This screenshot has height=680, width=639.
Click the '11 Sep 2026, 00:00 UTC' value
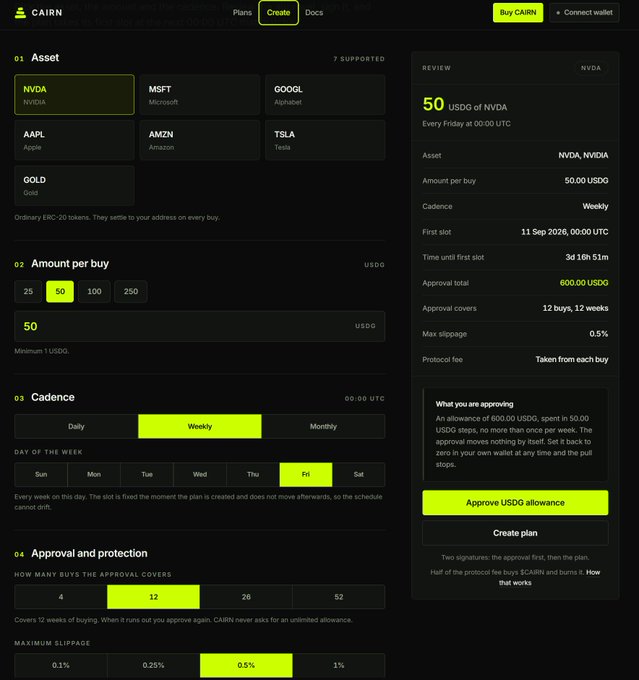pos(564,232)
